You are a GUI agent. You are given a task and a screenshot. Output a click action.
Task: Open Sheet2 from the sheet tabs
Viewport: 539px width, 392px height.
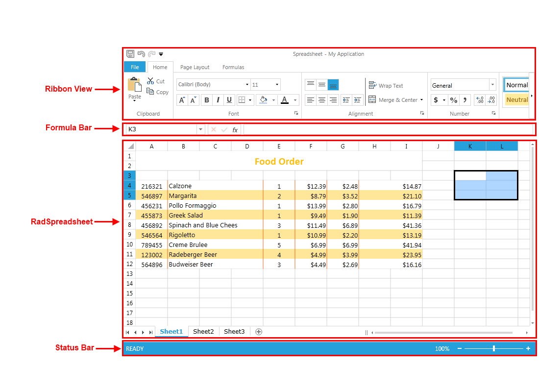203,331
